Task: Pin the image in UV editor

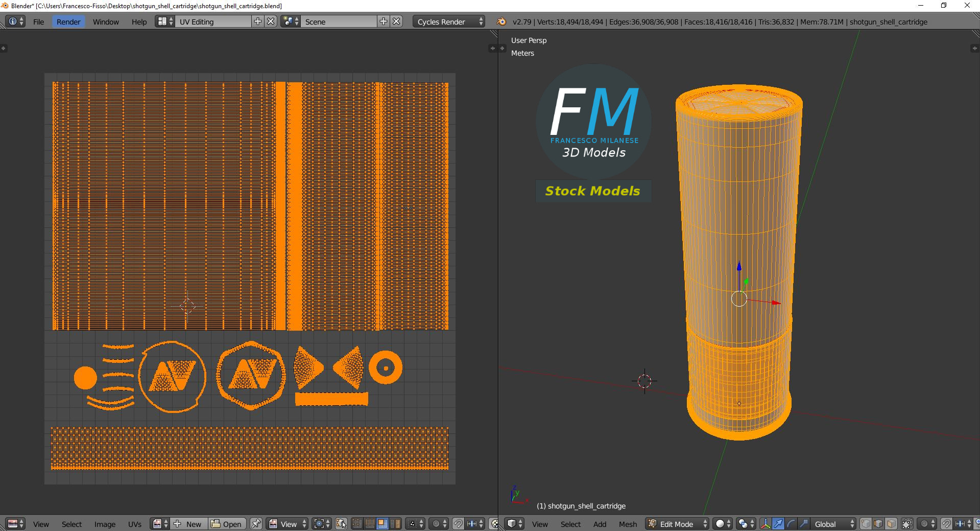Action: 256,524
